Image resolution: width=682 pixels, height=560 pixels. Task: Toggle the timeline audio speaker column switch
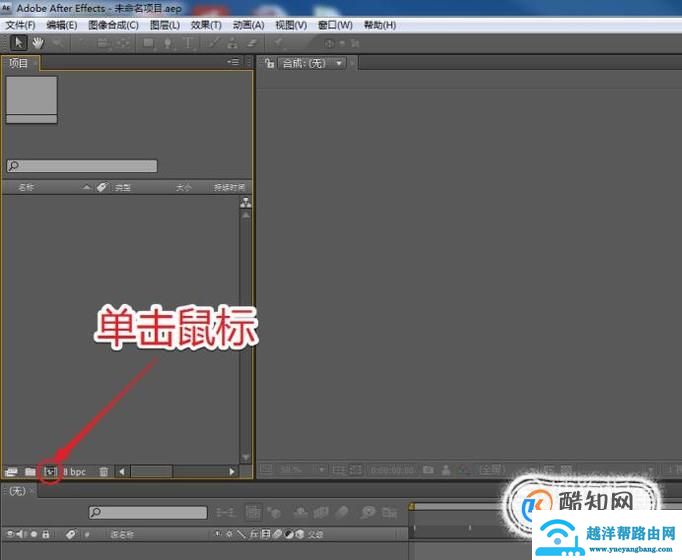pyautogui.click(x=21, y=534)
